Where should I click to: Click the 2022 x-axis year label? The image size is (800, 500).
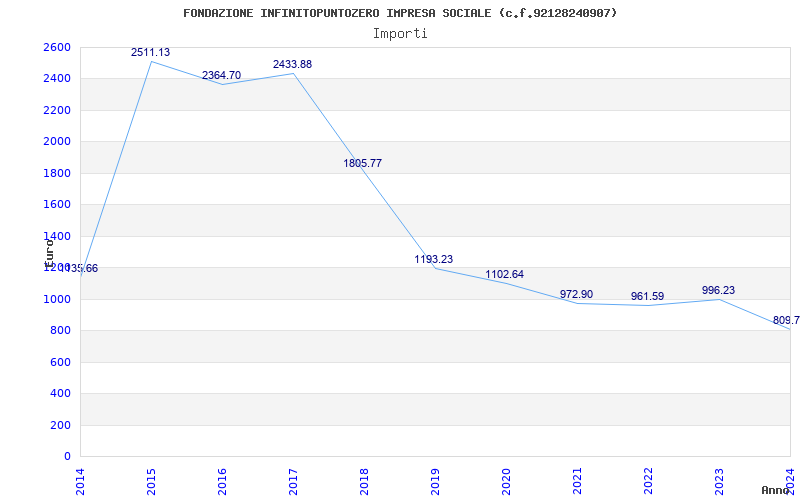648,482
